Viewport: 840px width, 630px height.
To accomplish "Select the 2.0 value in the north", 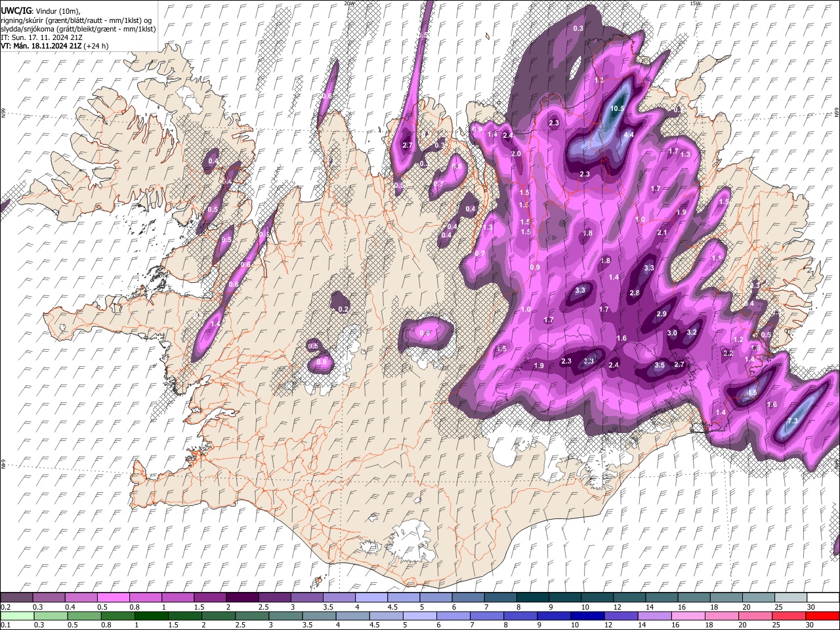I will (516, 154).
